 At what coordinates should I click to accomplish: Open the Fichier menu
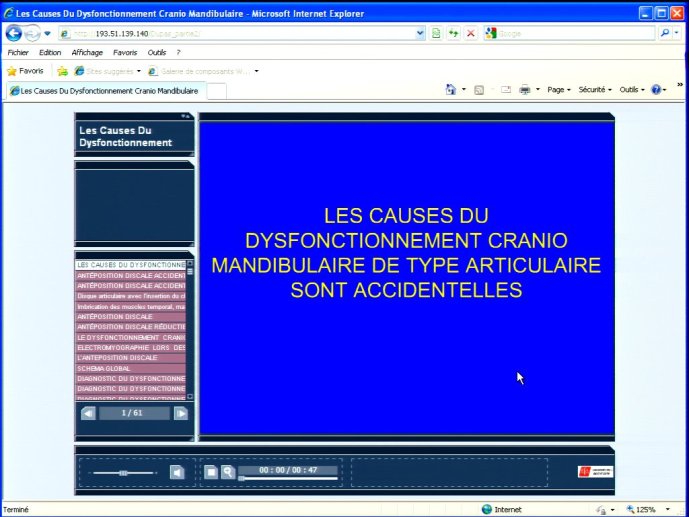(x=18, y=53)
